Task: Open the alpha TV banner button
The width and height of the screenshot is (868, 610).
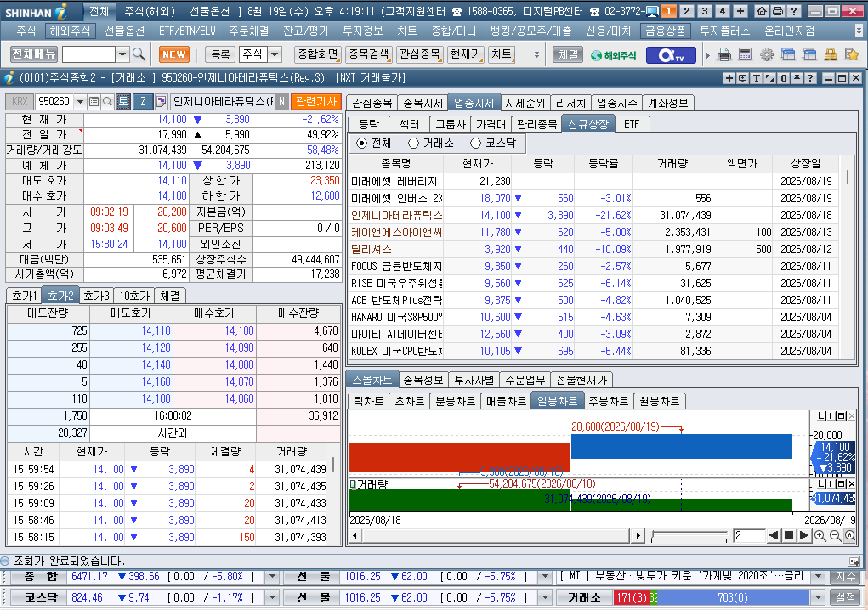Action: (671, 54)
